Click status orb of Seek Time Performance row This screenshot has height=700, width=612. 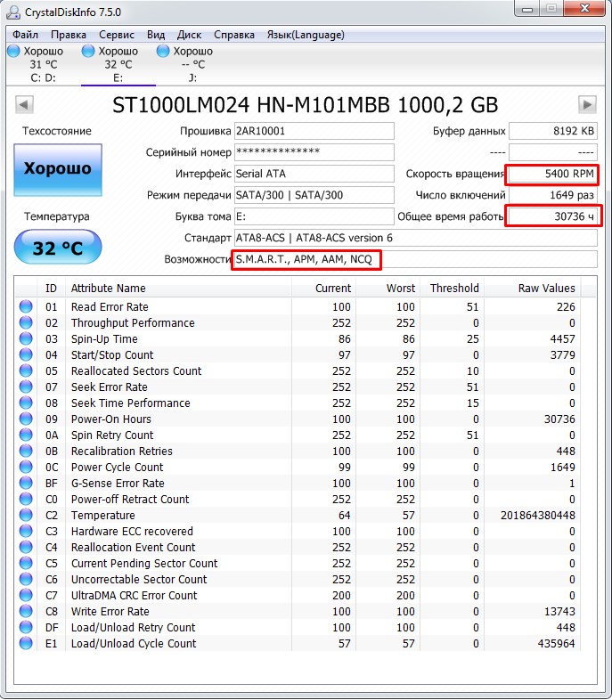tap(26, 403)
